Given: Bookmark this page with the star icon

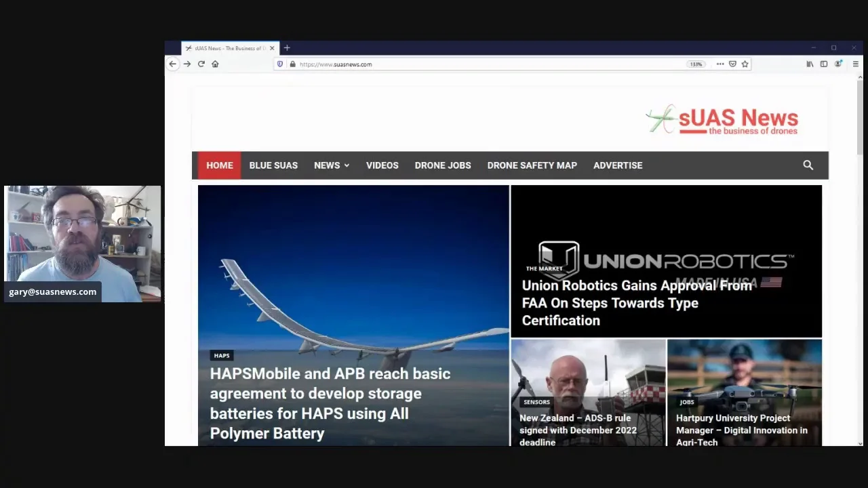Looking at the screenshot, I should 745,64.
